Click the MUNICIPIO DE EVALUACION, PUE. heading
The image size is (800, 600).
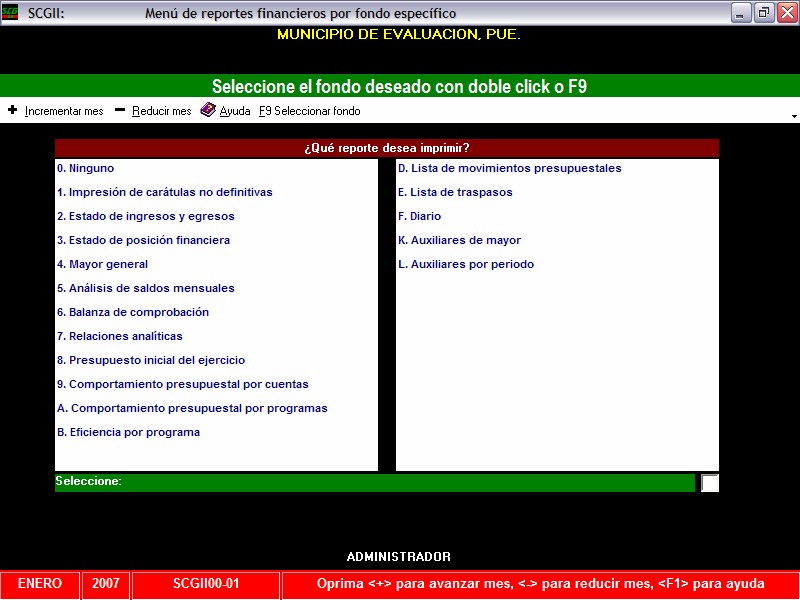[x=398, y=35]
